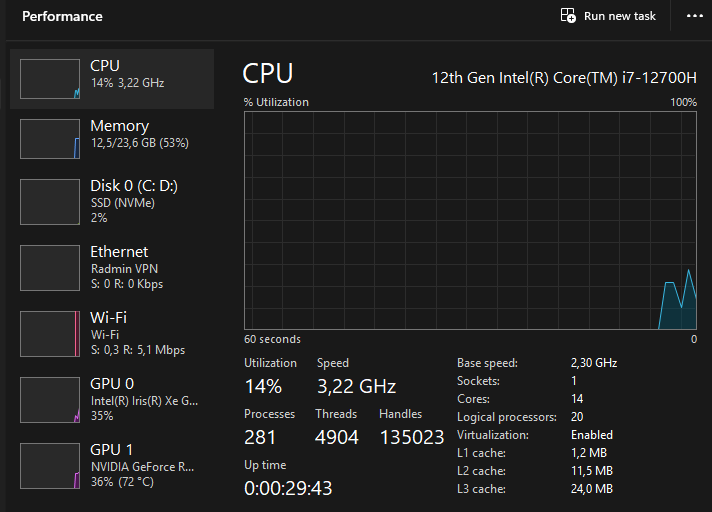Viewport: 712px width, 512px height.
Task: Click the Performance page heading
Action: tap(62, 17)
